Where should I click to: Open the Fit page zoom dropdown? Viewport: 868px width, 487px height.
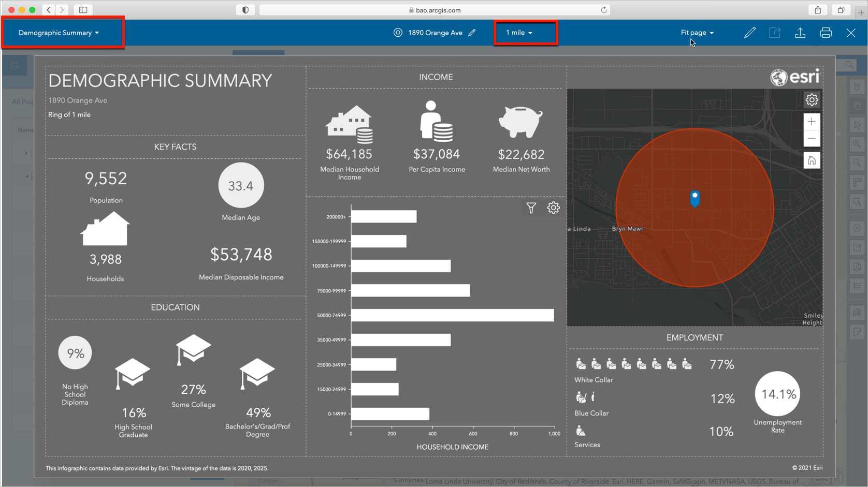[x=697, y=32]
